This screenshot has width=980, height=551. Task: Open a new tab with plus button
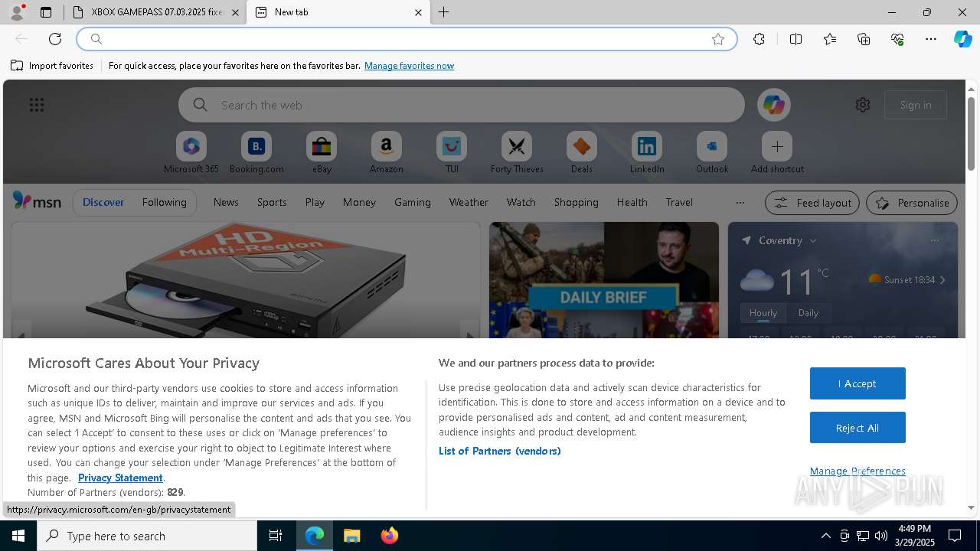(443, 12)
